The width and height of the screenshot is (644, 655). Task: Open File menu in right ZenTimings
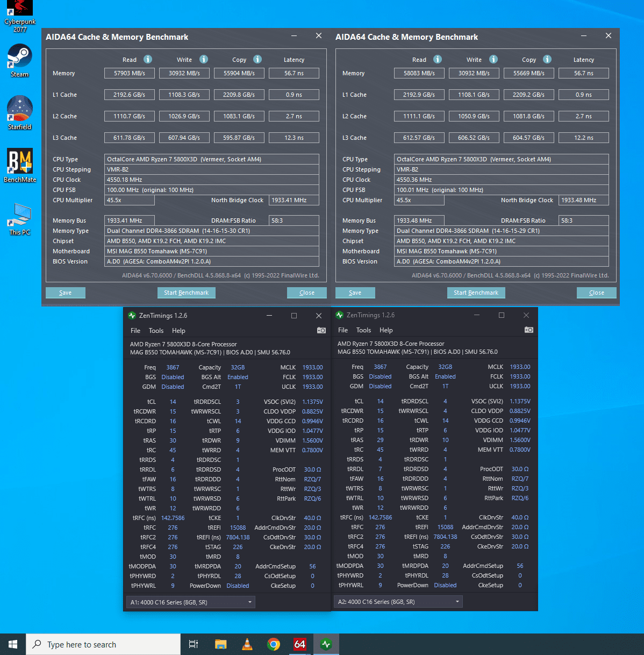pyautogui.click(x=343, y=330)
